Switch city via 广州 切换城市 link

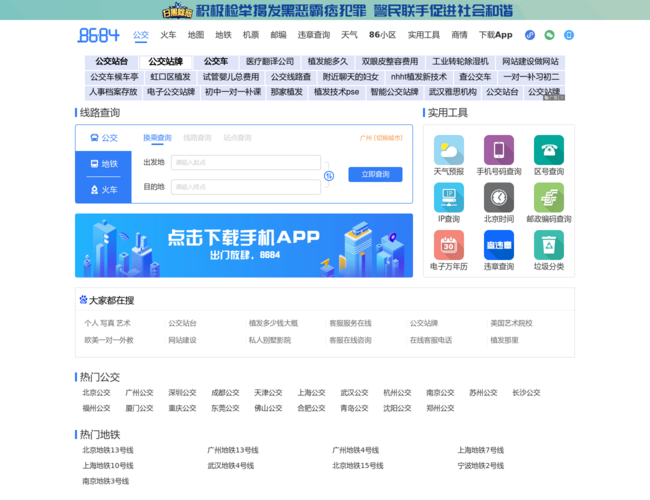pos(381,138)
